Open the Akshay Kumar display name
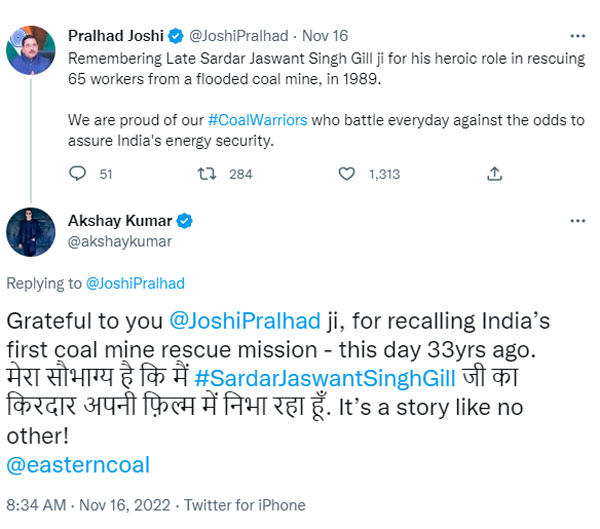Screen dimensions: 600x529 pyautogui.click(x=120, y=221)
